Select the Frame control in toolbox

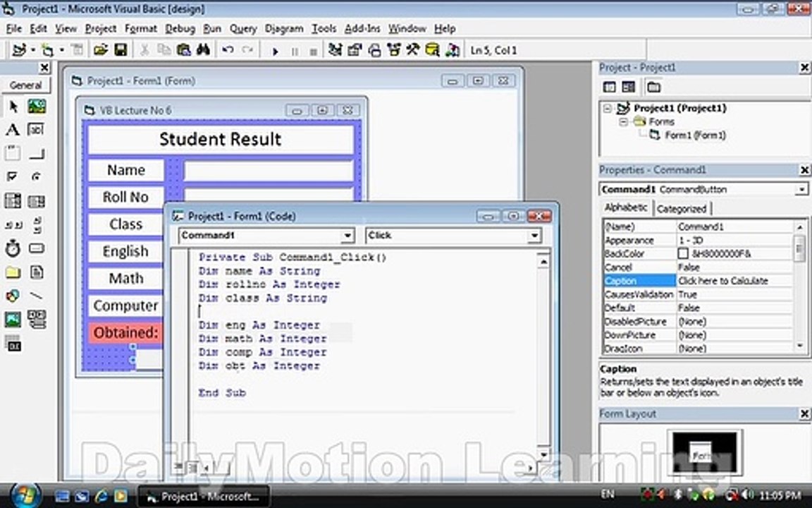[x=13, y=153]
